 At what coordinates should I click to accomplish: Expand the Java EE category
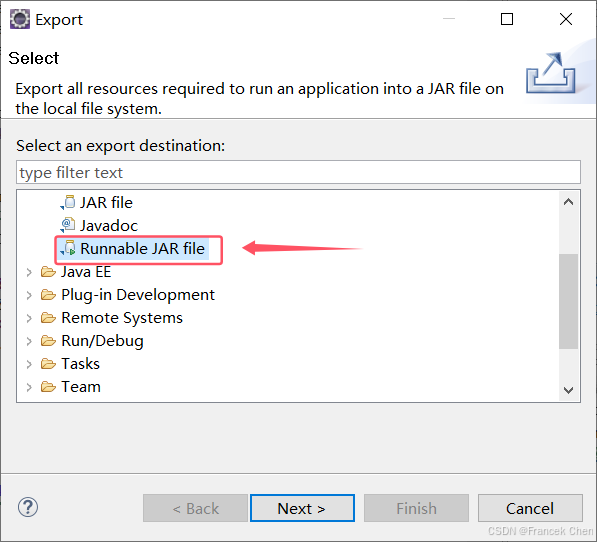[x=29, y=272]
